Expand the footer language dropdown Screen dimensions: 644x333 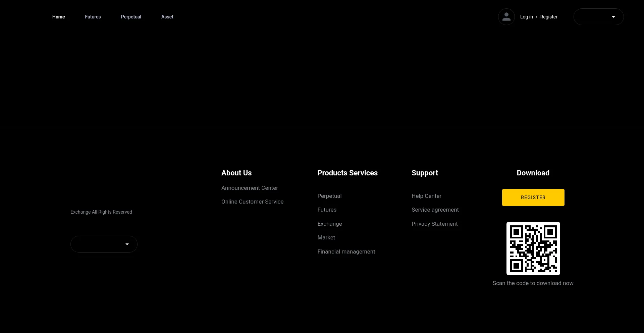click(x=104, y=244)
